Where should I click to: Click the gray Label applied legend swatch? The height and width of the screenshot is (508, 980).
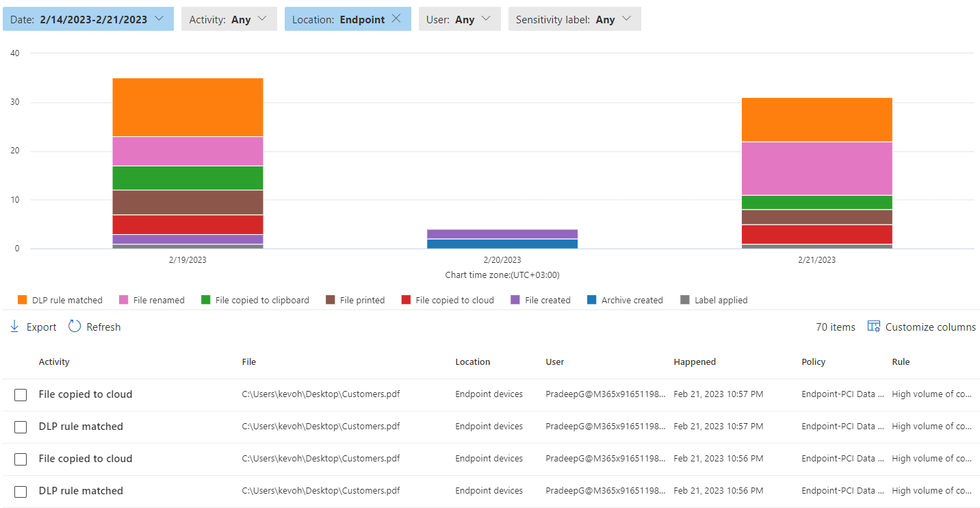pyautogui.click(x=685, y=300)
